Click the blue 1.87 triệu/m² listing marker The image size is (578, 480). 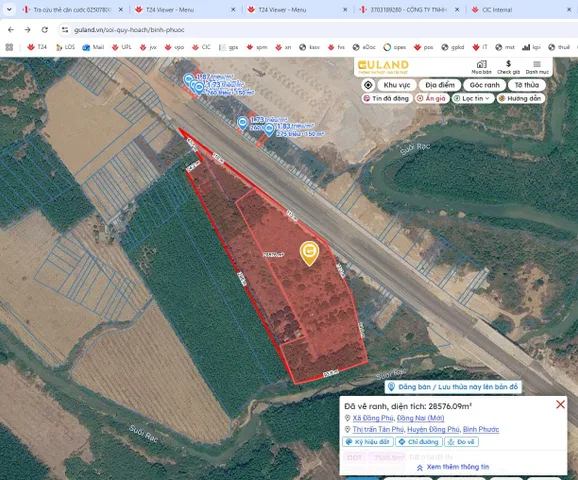click(189, 79)
